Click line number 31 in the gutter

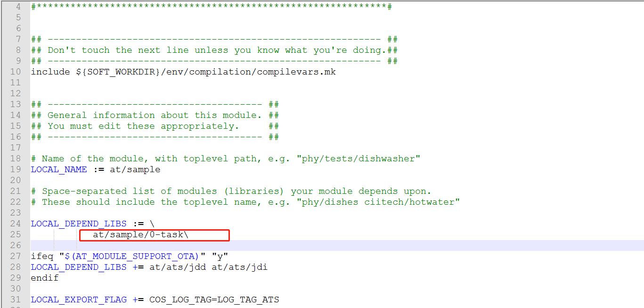pos(16,300)
